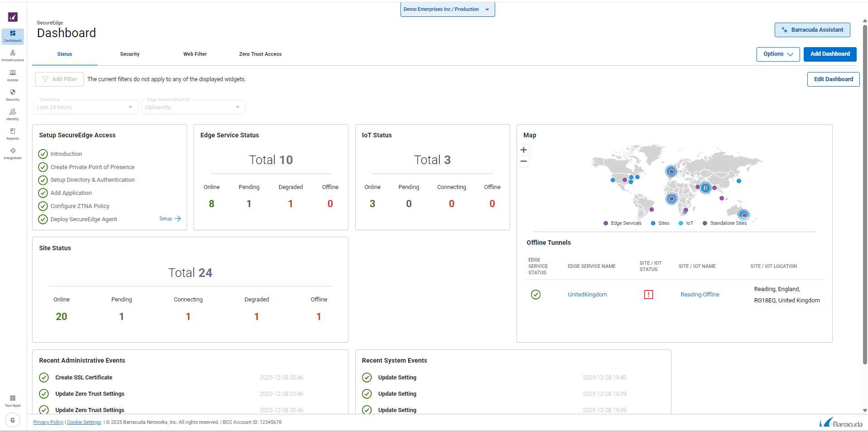
Task: Open the Infrastructure section in the sidebar
Action: tap(12, 55)
